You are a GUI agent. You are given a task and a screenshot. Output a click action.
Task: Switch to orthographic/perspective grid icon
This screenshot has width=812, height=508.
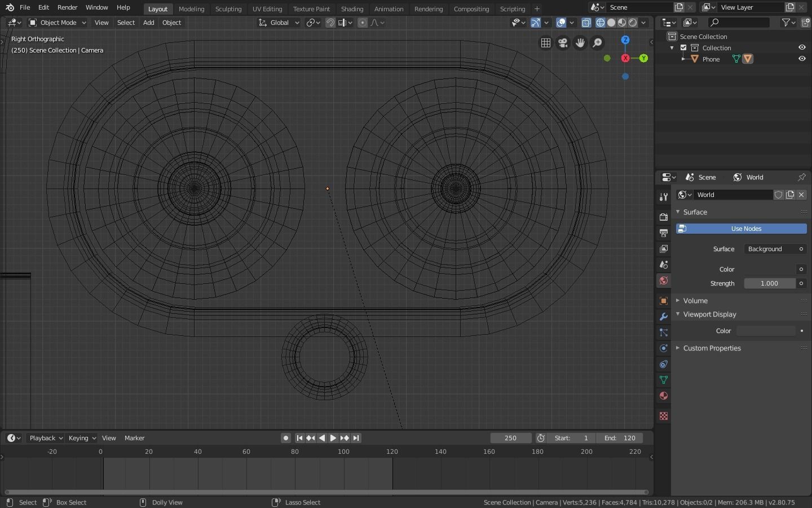(x=545, y=43)
